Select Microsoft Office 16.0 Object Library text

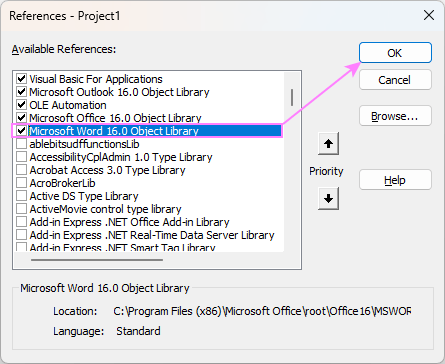(x=115, y=118)
